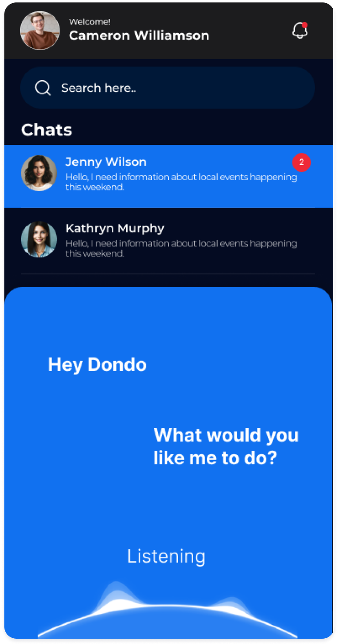Click the divider line below Kathryn Murphy

point(168,274)
